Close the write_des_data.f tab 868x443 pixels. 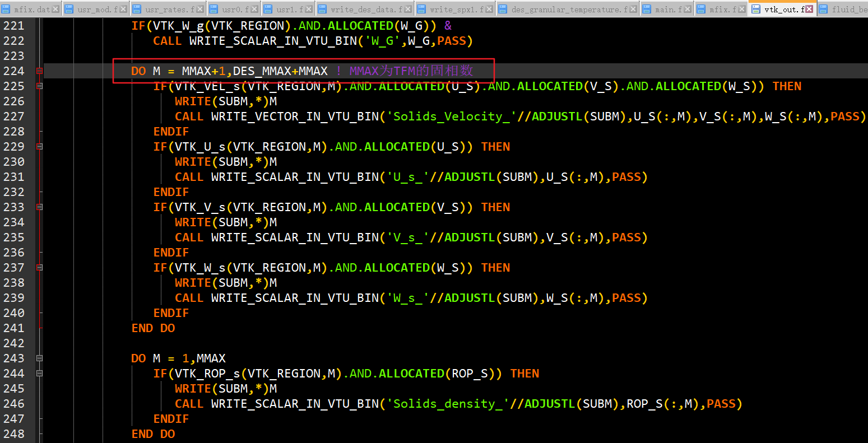(x=408, y=10)
